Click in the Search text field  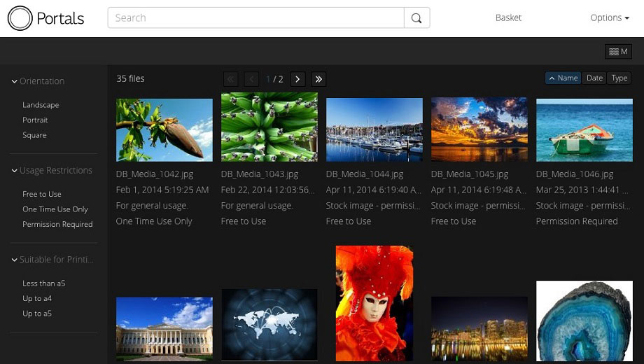coord(255,18)
